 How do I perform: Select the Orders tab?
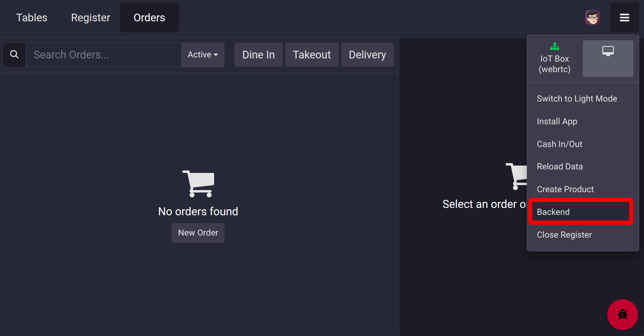149,17
